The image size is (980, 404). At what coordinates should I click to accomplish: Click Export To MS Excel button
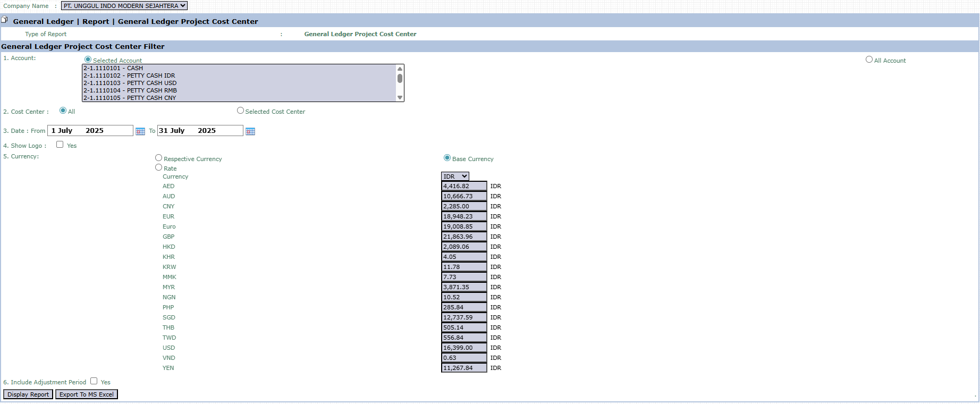tap(87, 394)
